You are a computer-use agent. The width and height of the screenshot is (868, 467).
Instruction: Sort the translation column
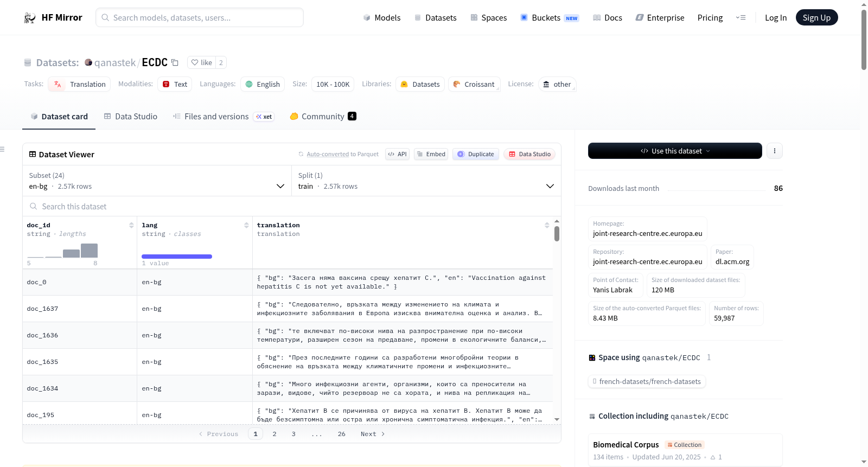tap(547, 225)
